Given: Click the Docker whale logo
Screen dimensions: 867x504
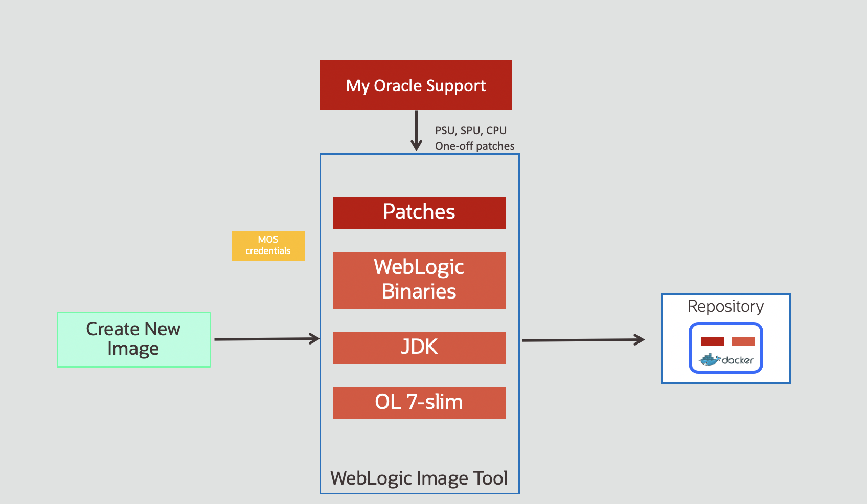Looking at the screenshot, I should (x=710, y=360).
